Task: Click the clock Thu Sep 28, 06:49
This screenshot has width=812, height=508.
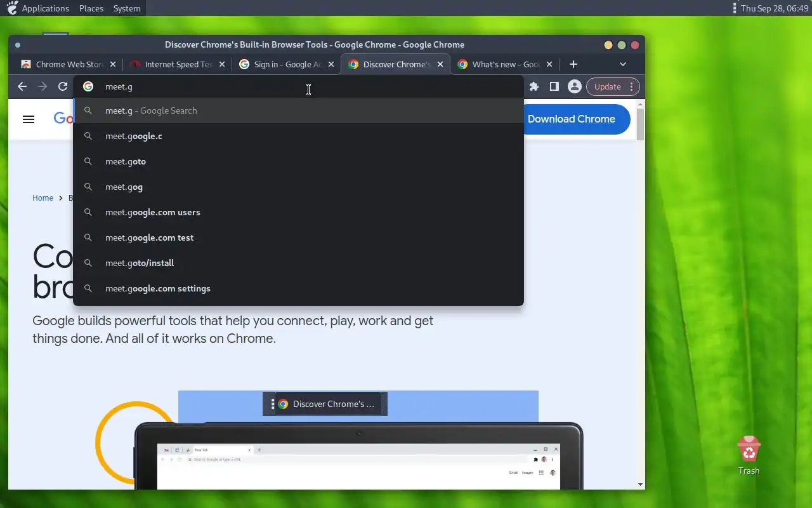Action: (x=775, y=8)
